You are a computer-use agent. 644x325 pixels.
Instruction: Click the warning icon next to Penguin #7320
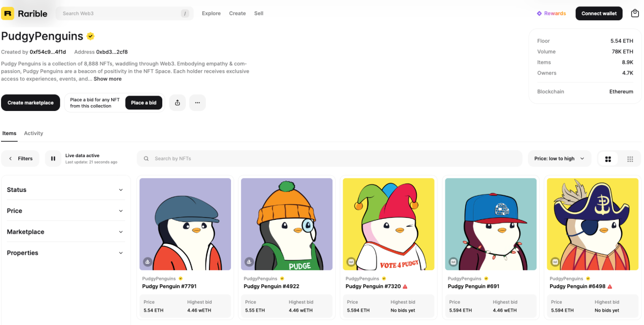pyautogui.click(x=405, y=286)
